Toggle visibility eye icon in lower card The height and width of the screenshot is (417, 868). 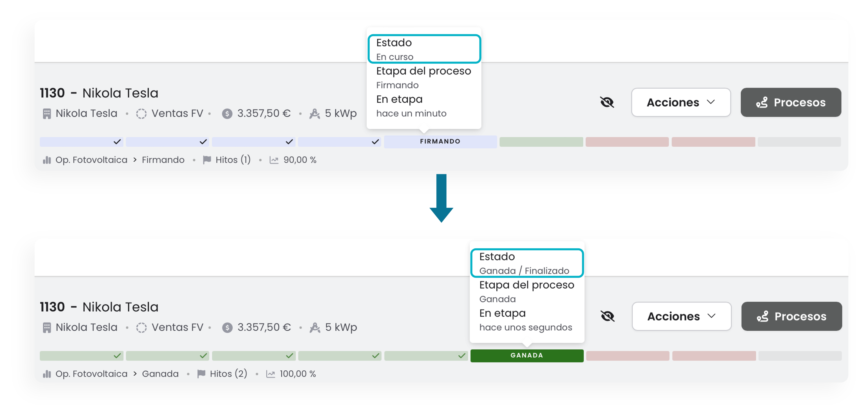point(607,316)
